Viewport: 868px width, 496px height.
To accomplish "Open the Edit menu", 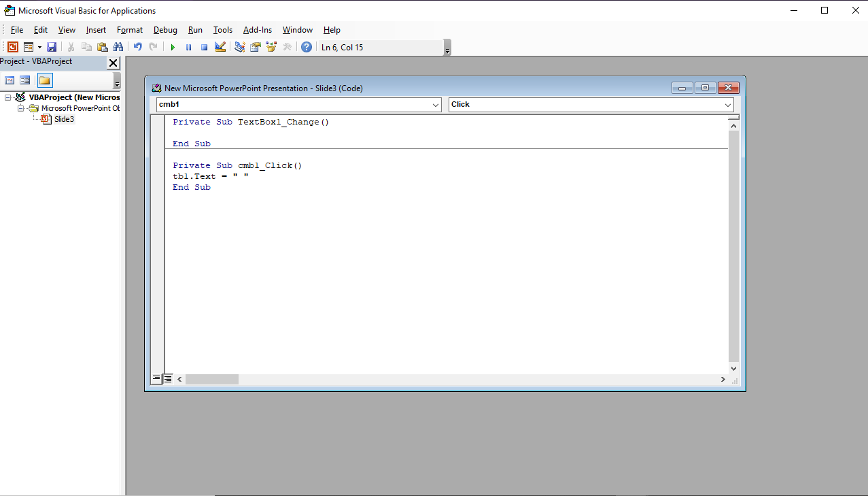I will 41,30.
